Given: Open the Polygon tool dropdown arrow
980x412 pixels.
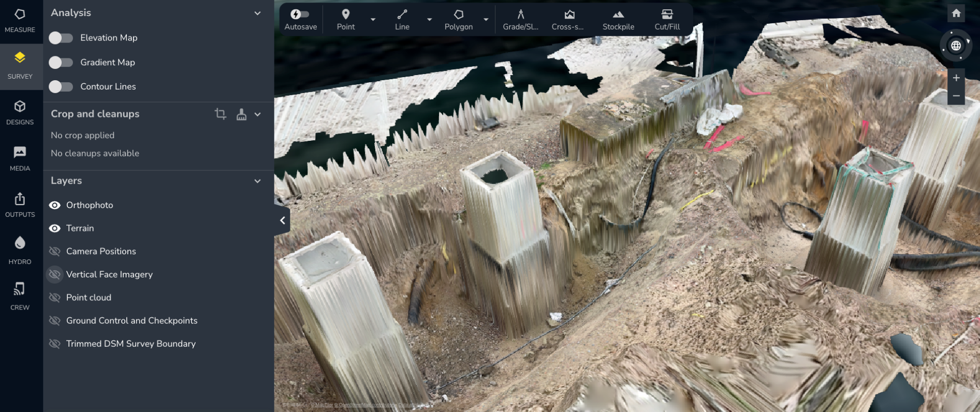Looking at the screenshot, I should tap(486, 20).
